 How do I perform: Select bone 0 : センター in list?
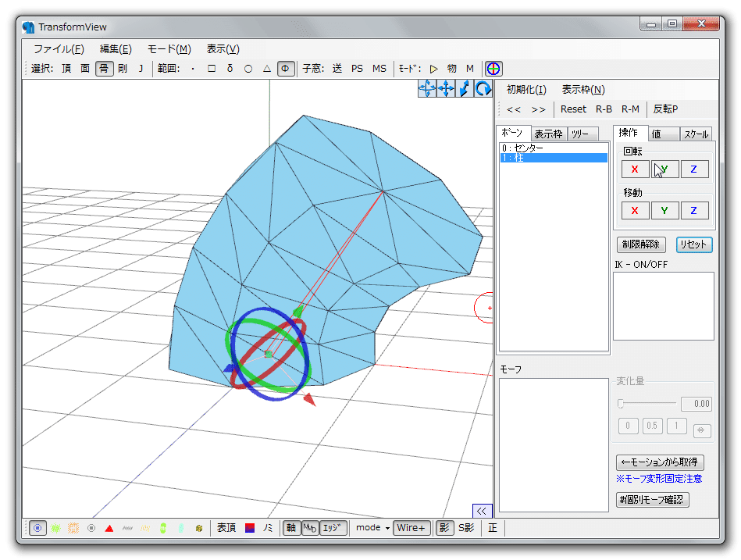click(554, 148)
